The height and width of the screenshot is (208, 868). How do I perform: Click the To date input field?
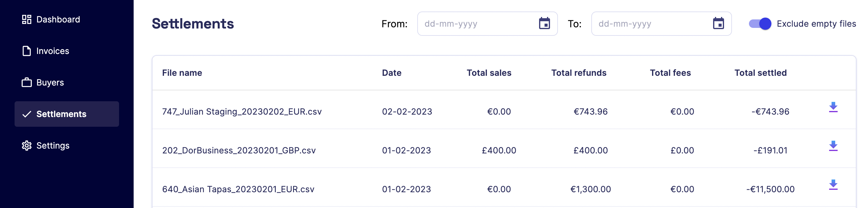[x=649, y=24]
